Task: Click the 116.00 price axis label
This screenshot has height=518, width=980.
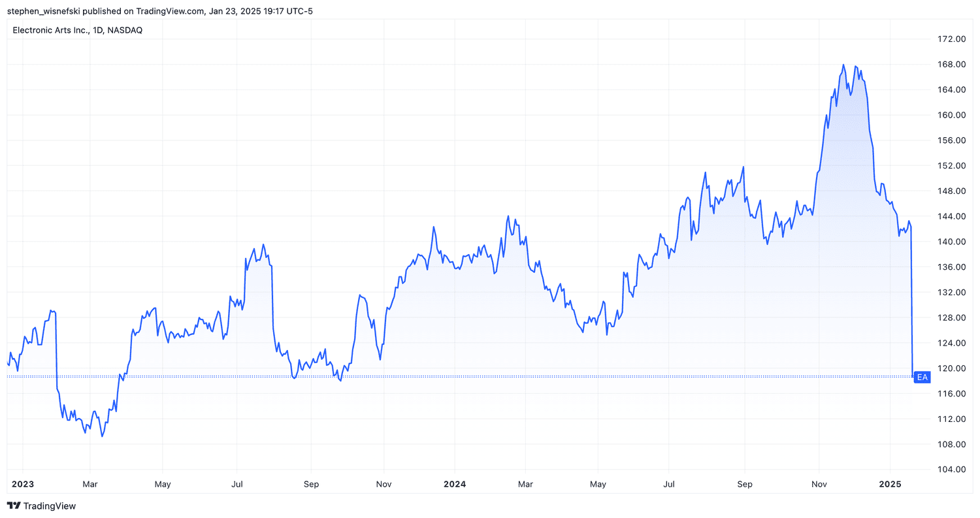Action: coord(952,394)
